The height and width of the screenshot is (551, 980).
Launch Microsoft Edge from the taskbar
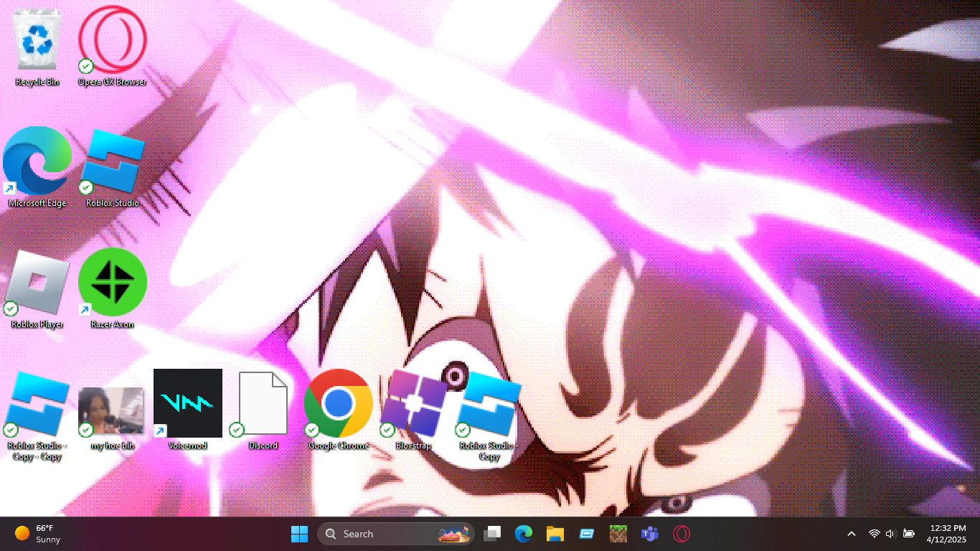pos(524,534)
